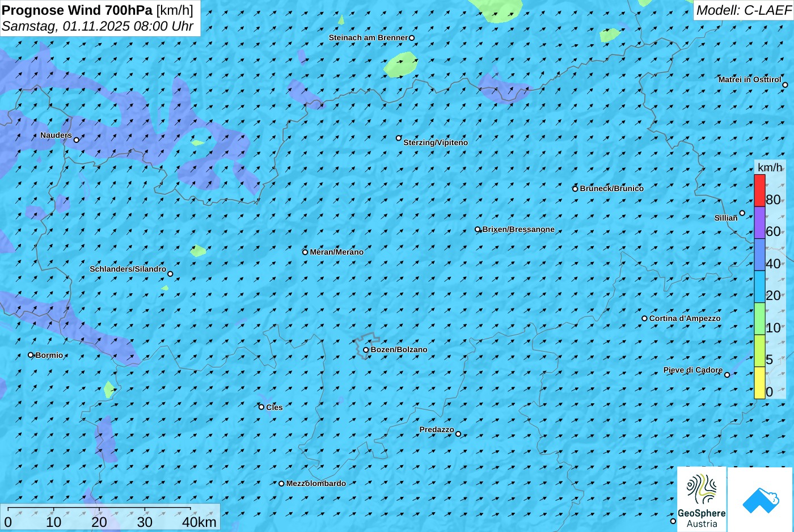Click the 'Cortina d'Ampezzo' label
The width and height of the screenshot is (794, 532).
pos(685,319)
